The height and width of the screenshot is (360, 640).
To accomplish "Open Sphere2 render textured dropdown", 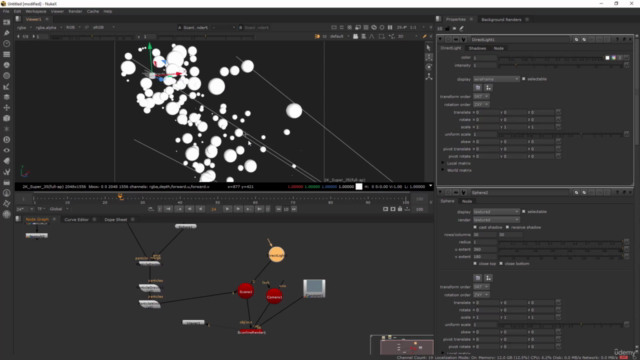I will (496, 220).
